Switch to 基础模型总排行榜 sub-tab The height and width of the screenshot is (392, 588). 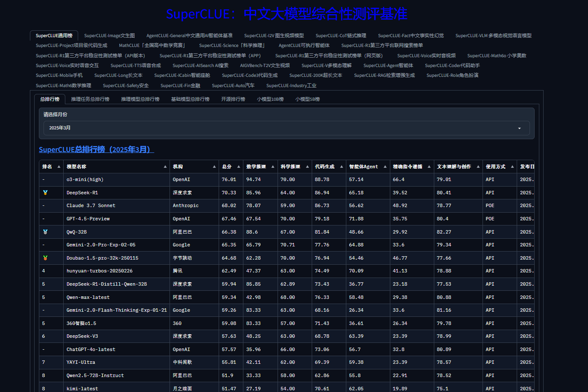tap(190, 99)
